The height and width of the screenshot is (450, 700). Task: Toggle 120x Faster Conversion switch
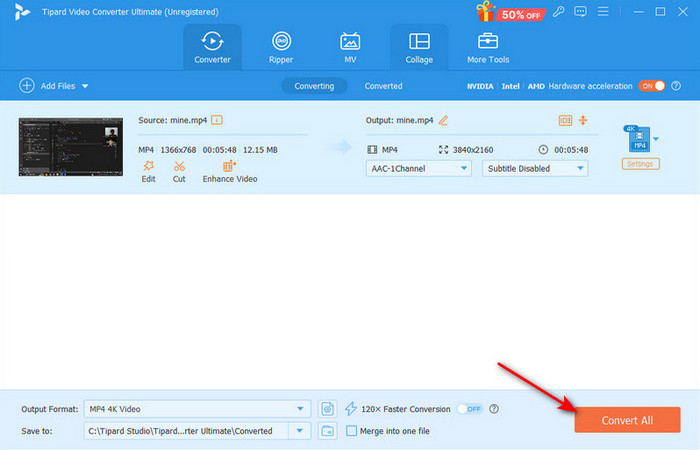pos(469,409)
